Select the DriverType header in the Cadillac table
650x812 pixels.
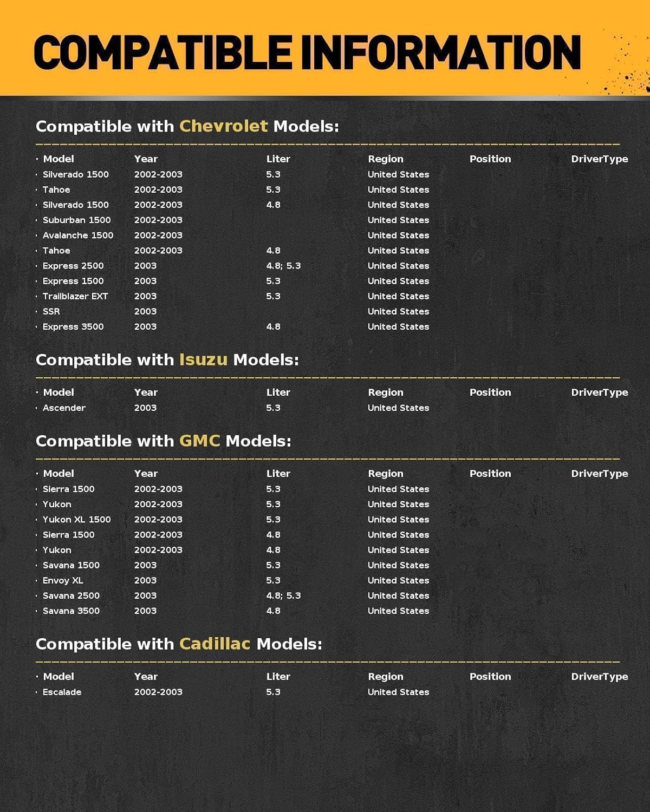pyautogui.click(x=600, y=676)
